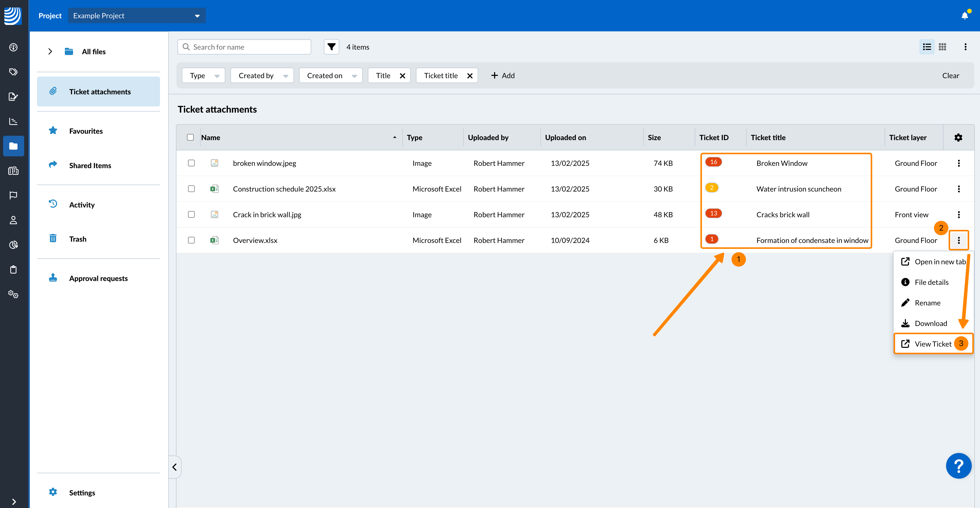Open the Example Project dropdown
980x508 pixels.
[x=137, y=16]
